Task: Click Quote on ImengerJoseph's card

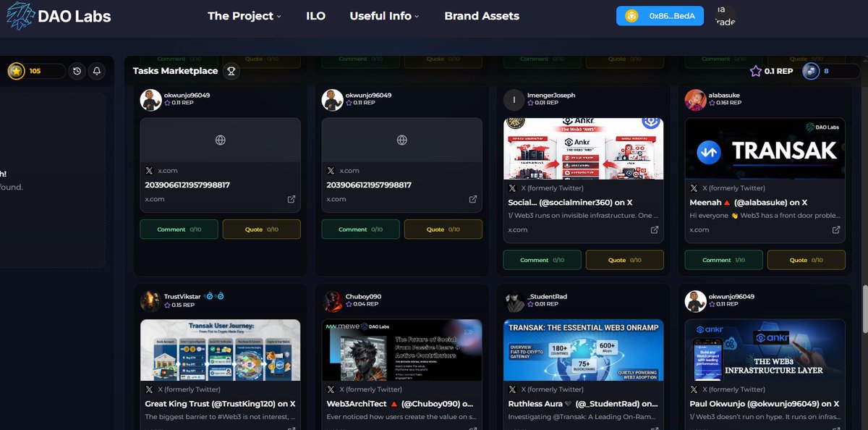Action: [624, 260]
